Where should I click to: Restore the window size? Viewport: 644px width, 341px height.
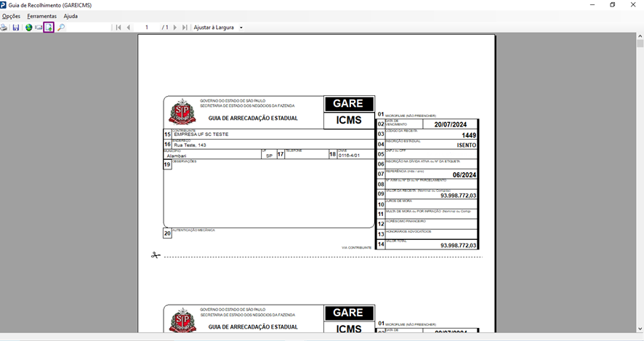tap(612, 5)
